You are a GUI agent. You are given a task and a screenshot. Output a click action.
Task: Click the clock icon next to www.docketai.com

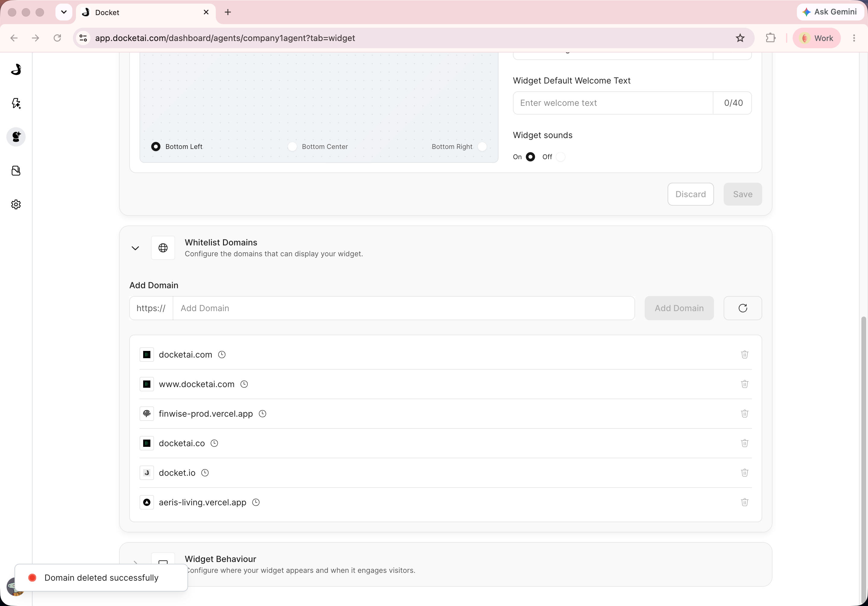coord(244,384)
